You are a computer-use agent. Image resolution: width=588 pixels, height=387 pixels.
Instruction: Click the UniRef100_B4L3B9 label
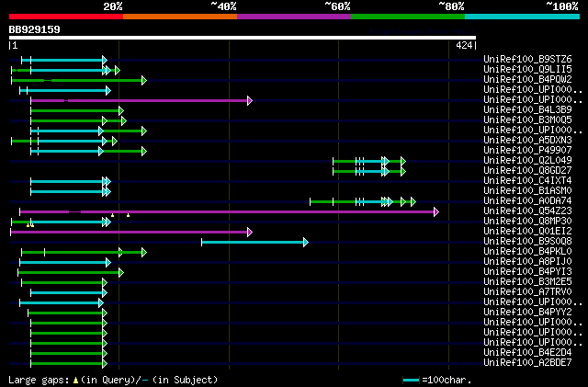pyautogui.click(x=527, y=109)
